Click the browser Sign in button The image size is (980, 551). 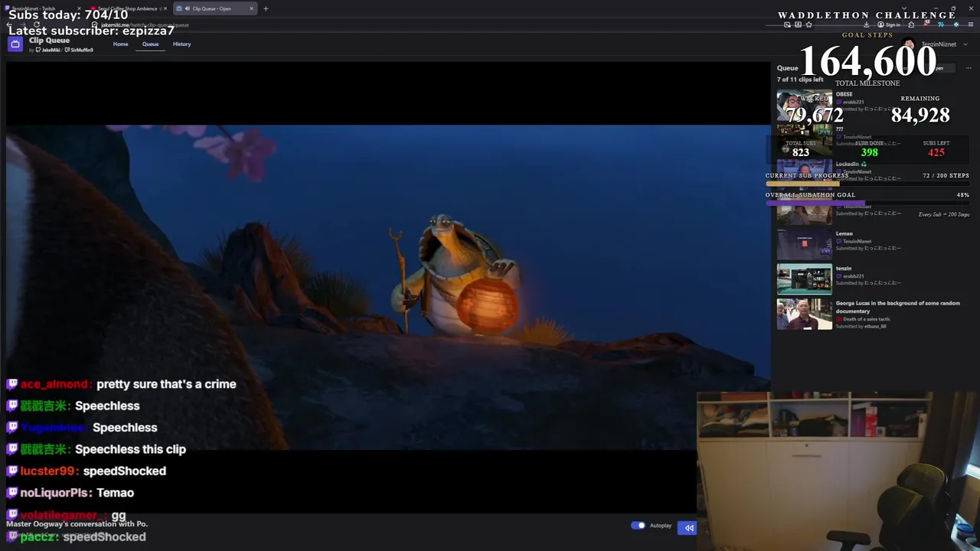pyautogui.click(x=889, y=24)
